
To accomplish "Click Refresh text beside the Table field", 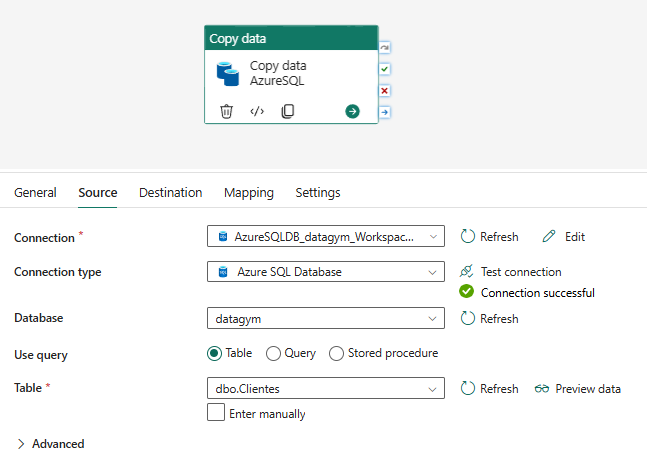I will (x=499, y=389).
